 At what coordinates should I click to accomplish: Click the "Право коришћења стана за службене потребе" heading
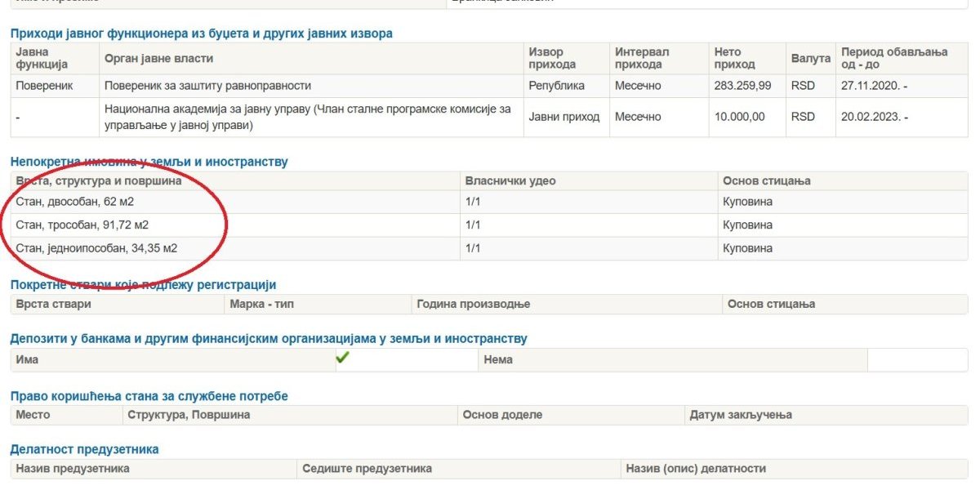coord(149,396)
